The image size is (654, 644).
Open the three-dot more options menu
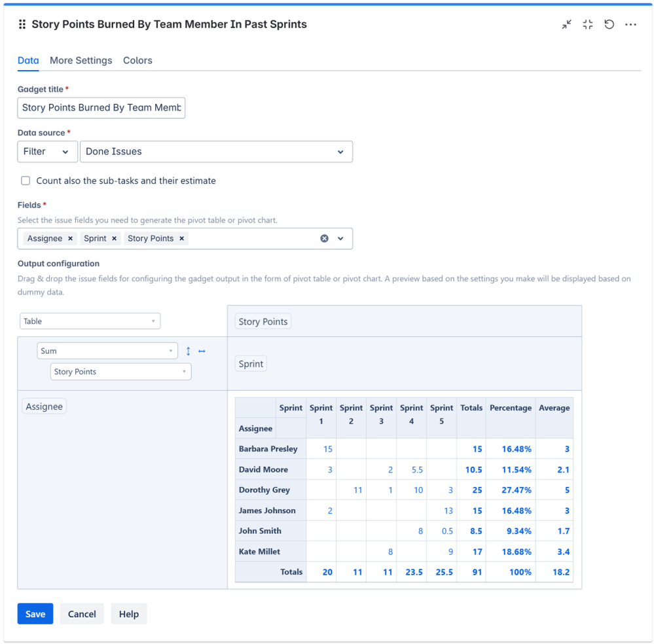630,25
